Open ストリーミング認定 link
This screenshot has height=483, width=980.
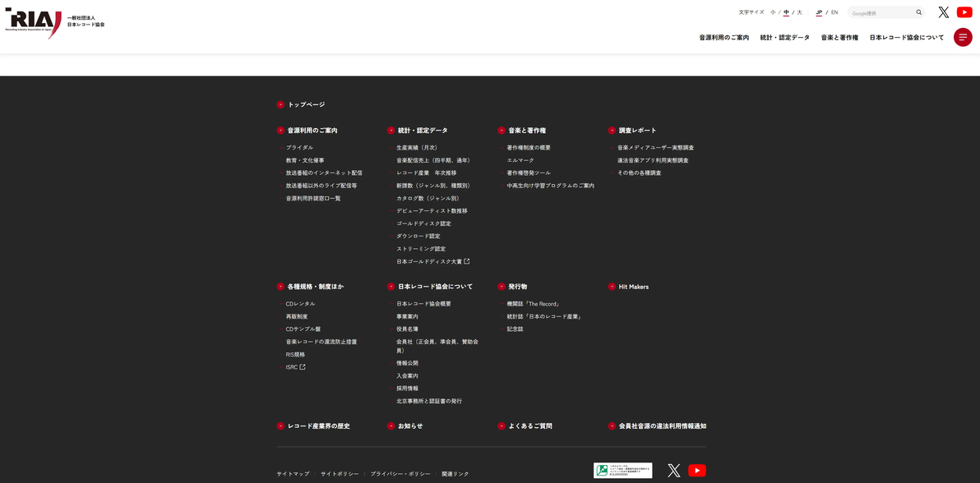421,249
